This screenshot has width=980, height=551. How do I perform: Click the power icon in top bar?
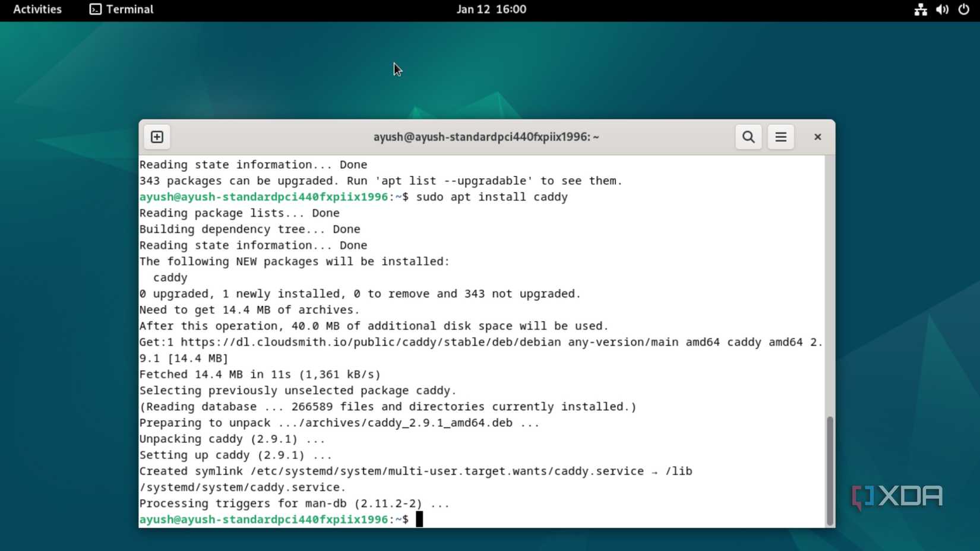tap(963, 9)
